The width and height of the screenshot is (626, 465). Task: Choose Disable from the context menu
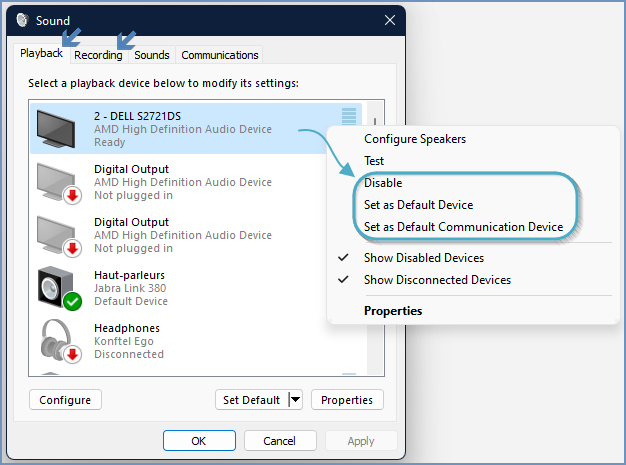(383, 183)
